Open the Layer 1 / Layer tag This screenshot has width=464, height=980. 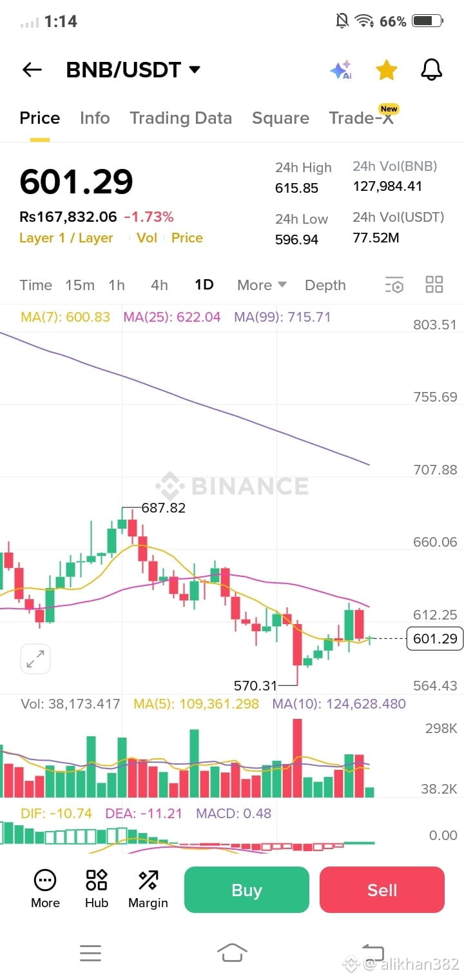tap(66, 238)
